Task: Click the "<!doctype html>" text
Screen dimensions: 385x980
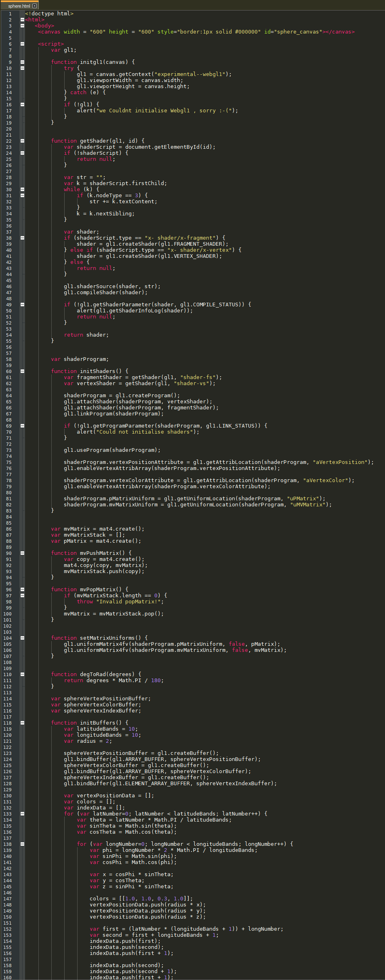Action: coord(49,13)
